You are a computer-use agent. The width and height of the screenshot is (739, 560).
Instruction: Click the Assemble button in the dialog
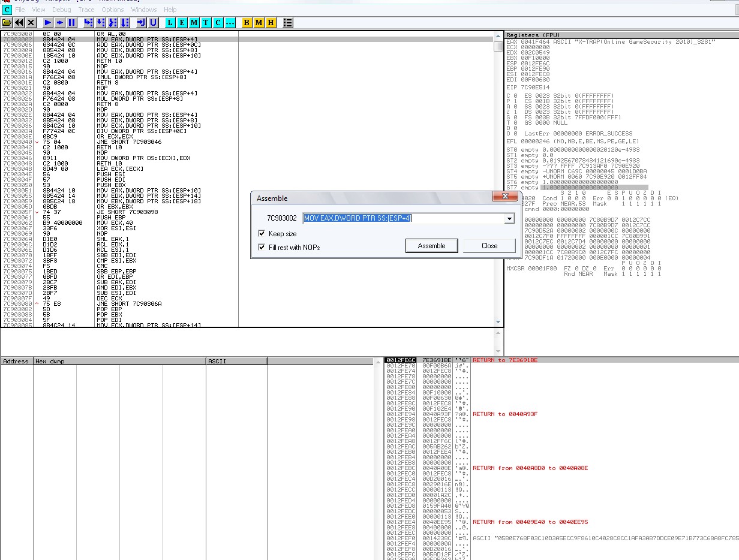coord(431,246)
